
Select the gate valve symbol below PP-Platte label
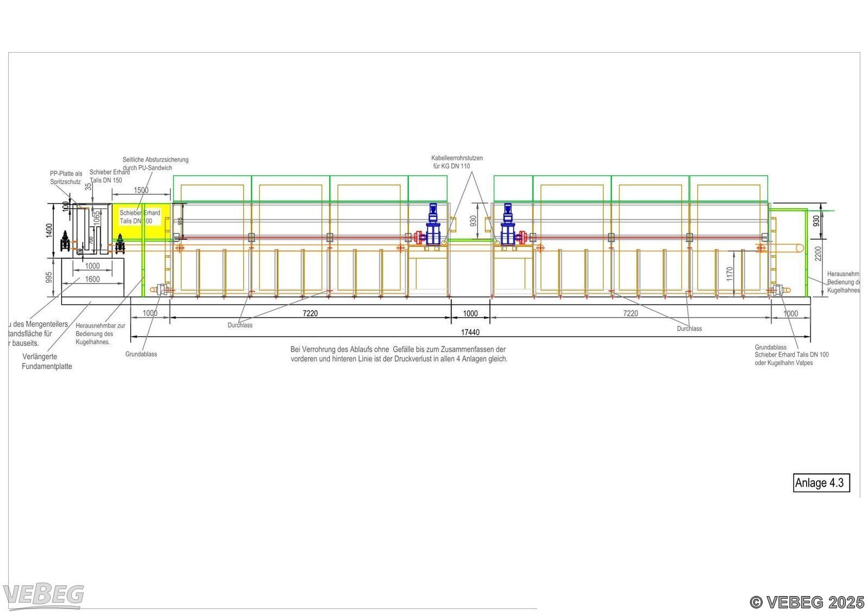coord(66,242)
